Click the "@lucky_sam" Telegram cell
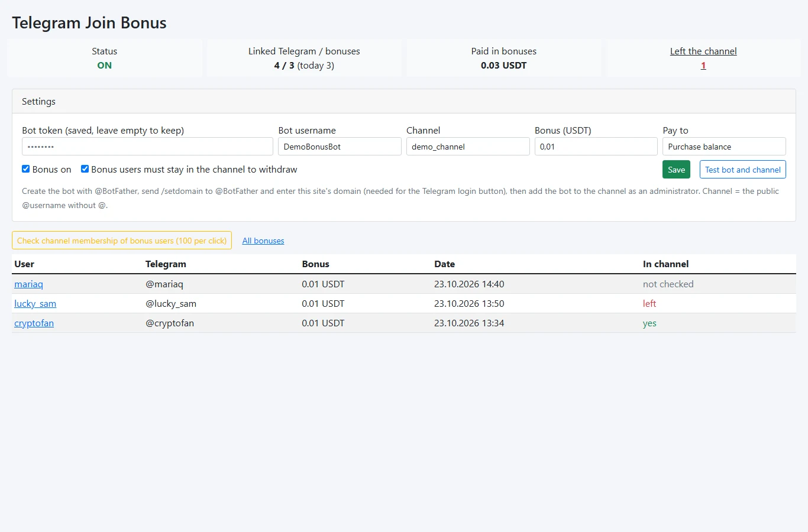808x532 pixels. click(x=171, y=304)
